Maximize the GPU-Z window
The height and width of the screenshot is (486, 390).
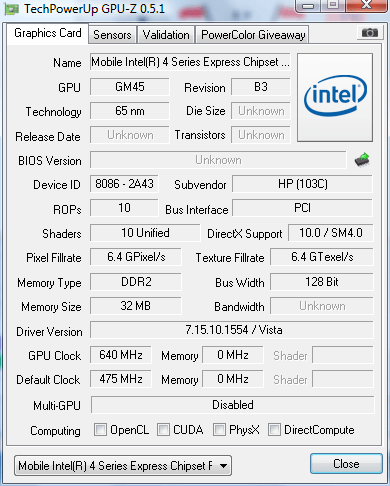(x=333, y=5)
